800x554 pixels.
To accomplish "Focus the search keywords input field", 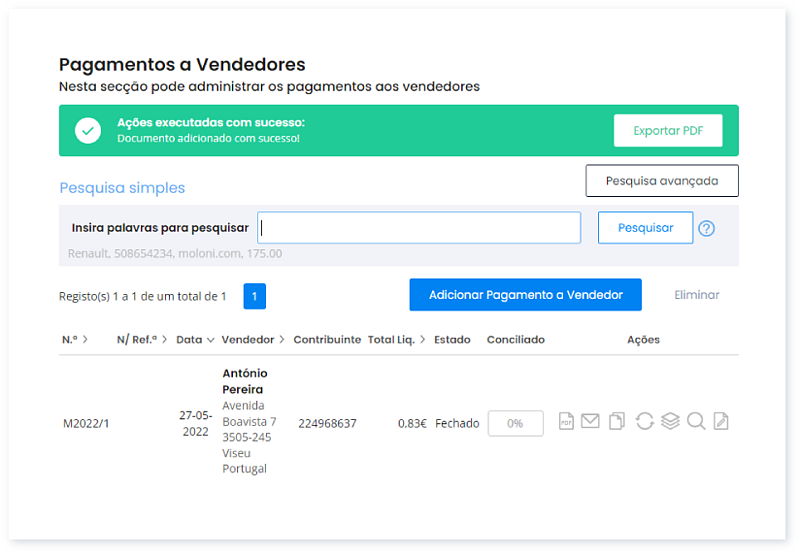I will click(419, 228).
